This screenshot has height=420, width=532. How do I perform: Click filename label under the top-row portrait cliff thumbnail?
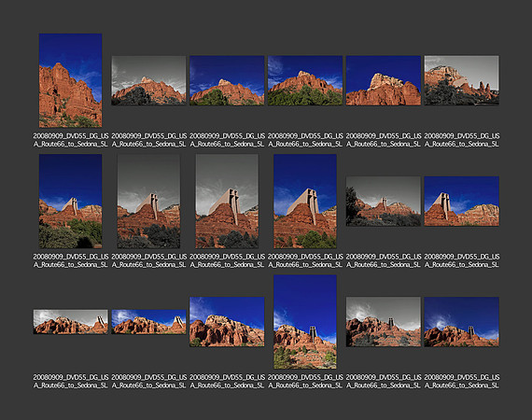click(71, 140)
